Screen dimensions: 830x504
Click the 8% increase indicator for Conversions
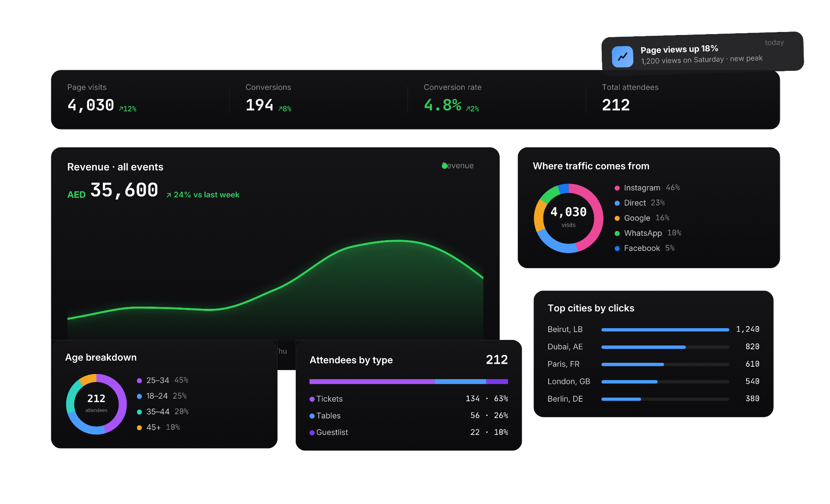coord(285,109)
